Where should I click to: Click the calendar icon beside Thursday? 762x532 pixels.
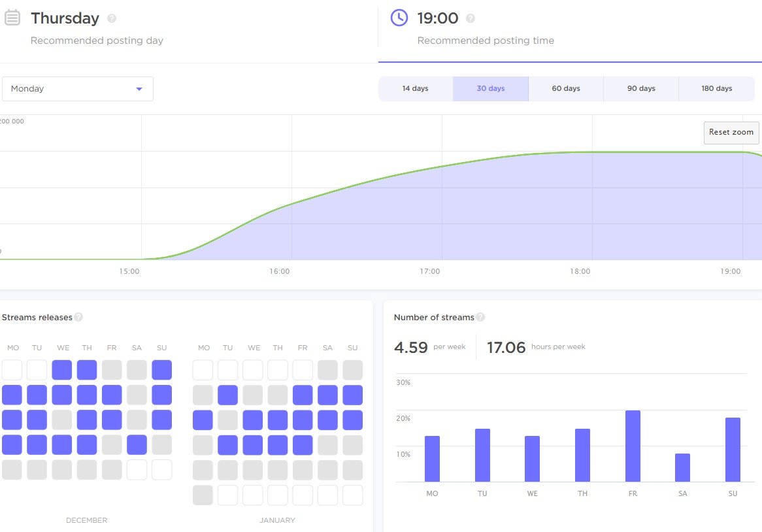(12, 18)
